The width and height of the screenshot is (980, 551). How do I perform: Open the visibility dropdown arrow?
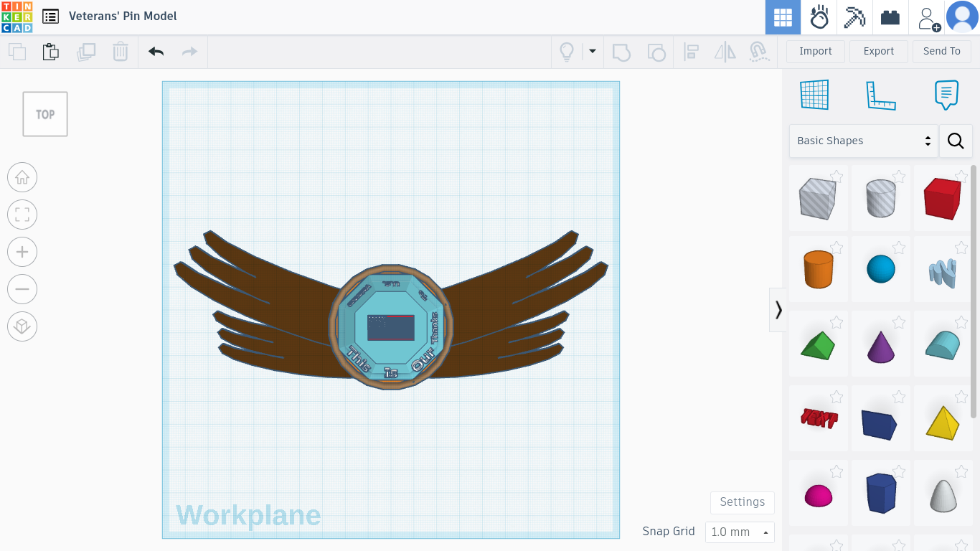pos(593,51)
